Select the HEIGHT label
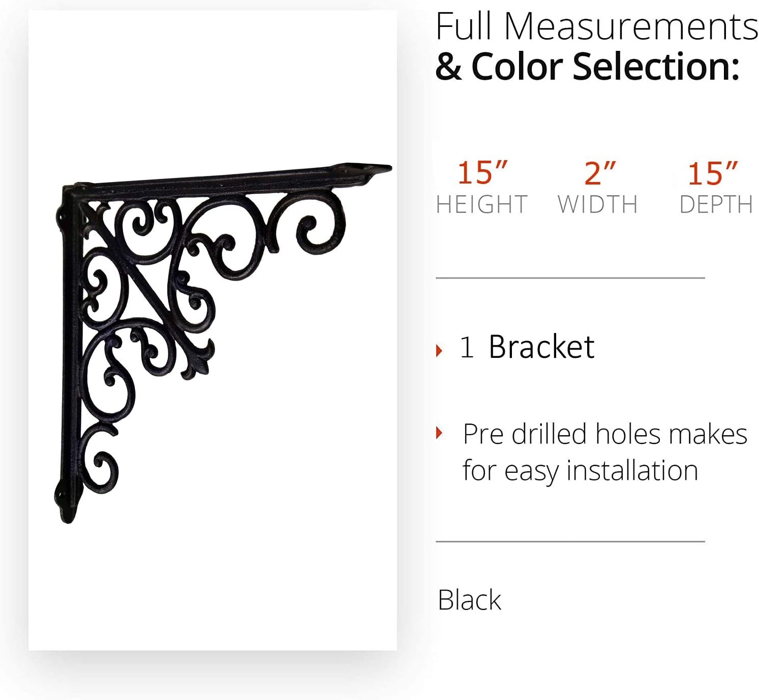The height and width of the screenshot is (700, 759). click(x=481, y=204)
